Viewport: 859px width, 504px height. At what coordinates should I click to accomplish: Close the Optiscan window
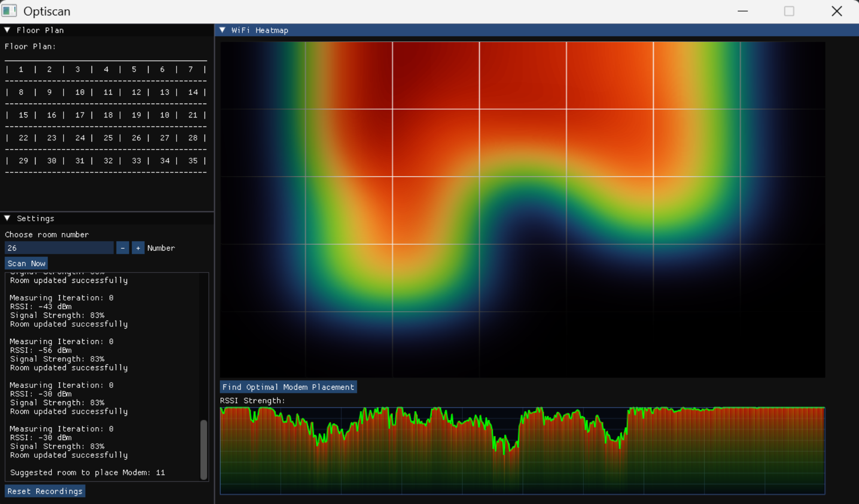coord(836,11)
